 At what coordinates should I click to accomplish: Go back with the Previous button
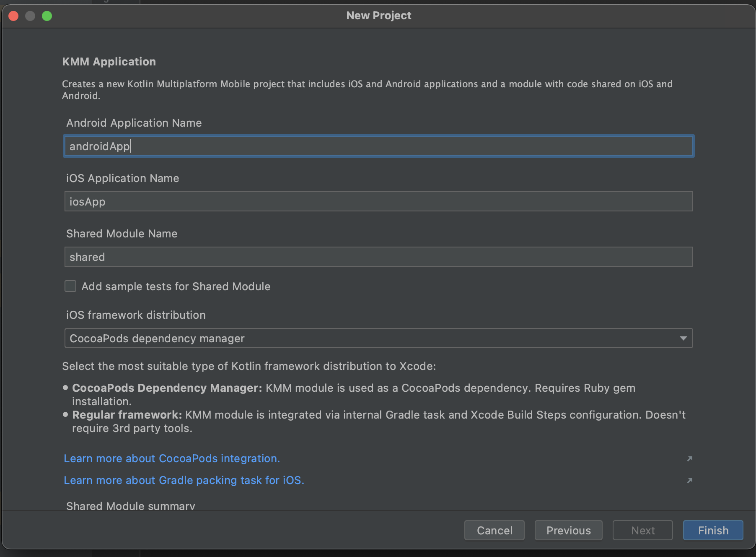(x=568, y=531)
